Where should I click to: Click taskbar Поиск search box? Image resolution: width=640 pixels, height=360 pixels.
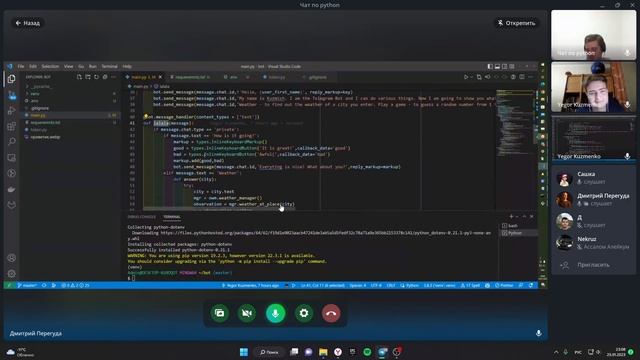click(x=269, y=352)
